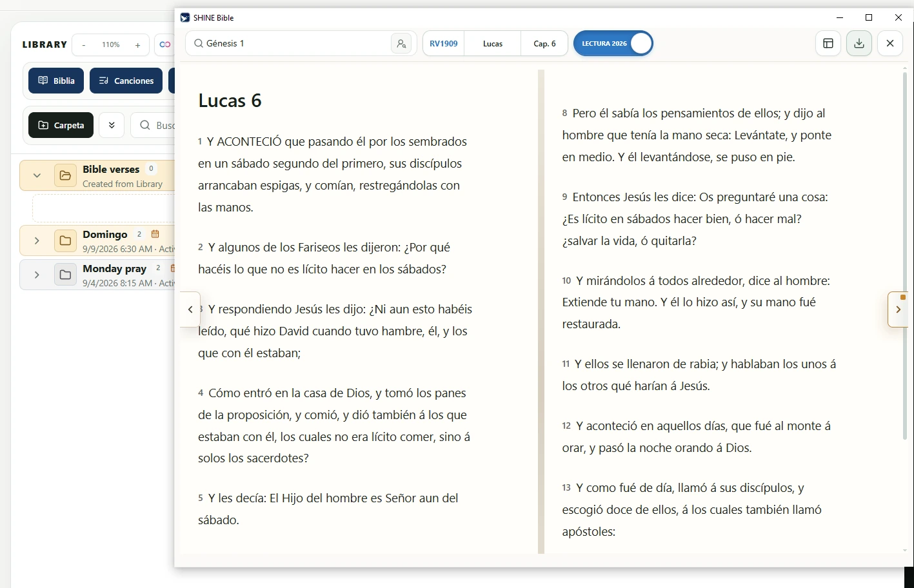The height and width of the screenshot is (588, 914).
Task: Close the Bible reader panel with X
Action: point(890,44)
